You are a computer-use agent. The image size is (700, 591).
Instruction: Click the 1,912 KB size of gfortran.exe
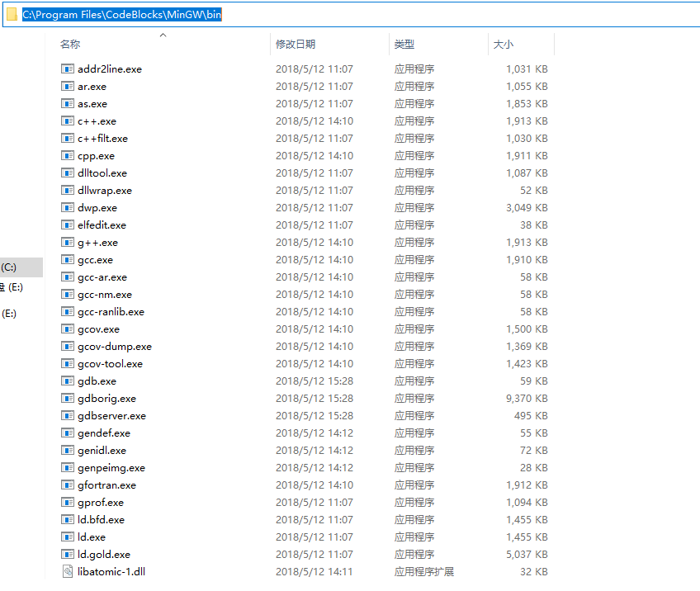pyautogui.click(x=527, y=485)
